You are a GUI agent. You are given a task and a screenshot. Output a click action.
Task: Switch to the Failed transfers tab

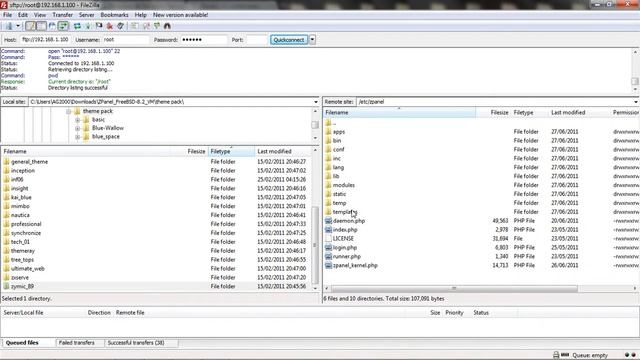pos(76,343)
